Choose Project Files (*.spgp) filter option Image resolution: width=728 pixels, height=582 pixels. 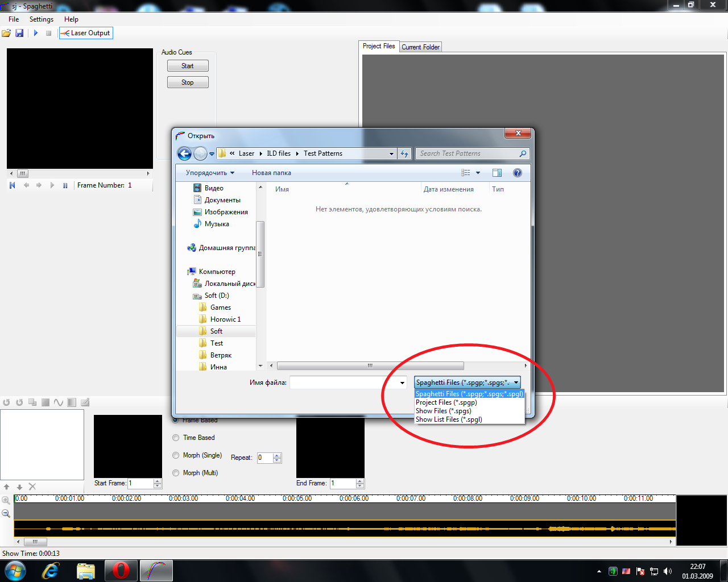tap(469, 402)
